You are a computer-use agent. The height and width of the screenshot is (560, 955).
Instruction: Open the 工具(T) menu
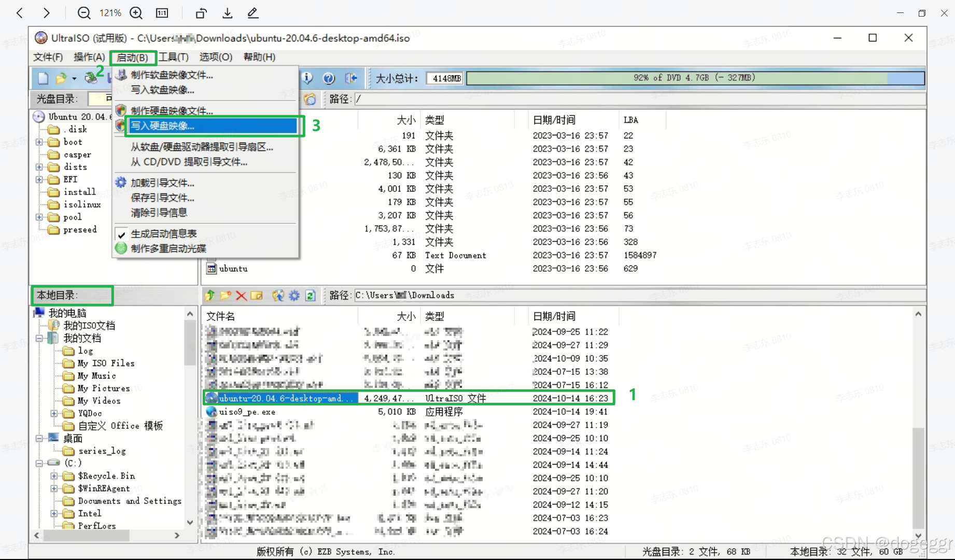pyautogui.click(x=174, y=57)
